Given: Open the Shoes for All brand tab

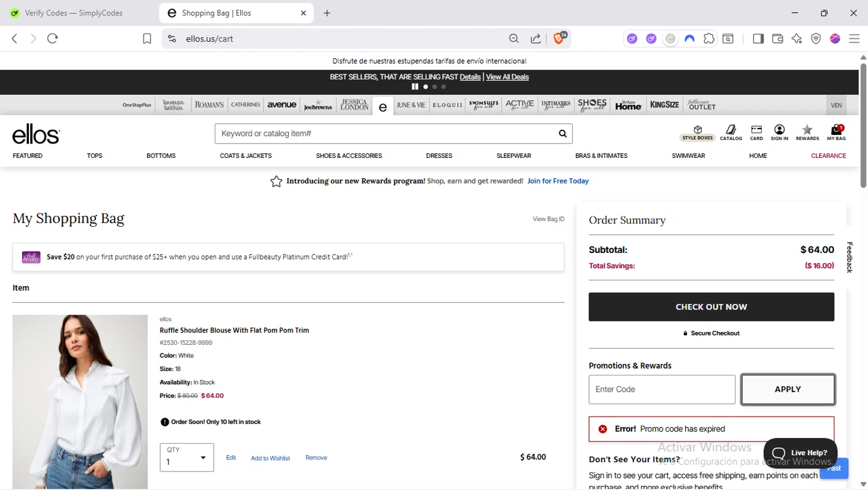Looking at the screenshot, I should click(592, 105).
